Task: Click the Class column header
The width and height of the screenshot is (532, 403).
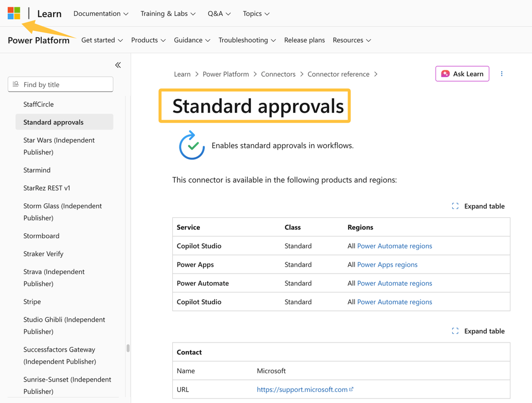Action: pyautogui.click(x=293, y=227)
